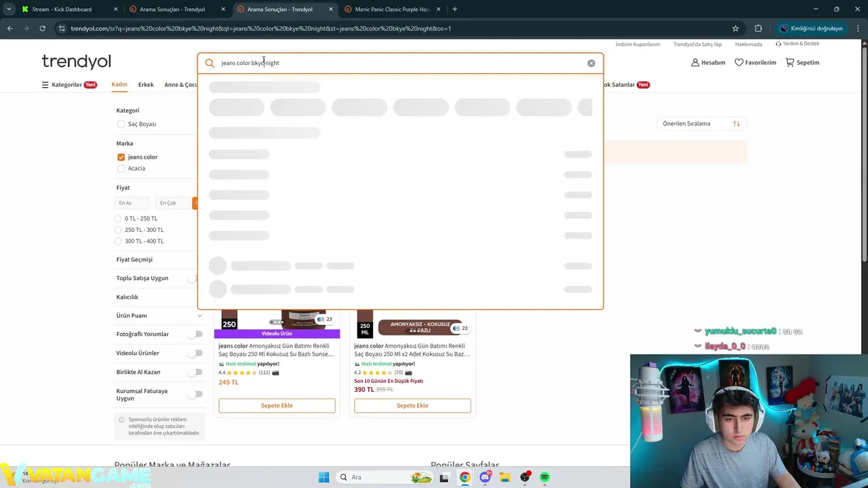
Task: Open Trendyol'da Satış Yap link
Action: 698,44
